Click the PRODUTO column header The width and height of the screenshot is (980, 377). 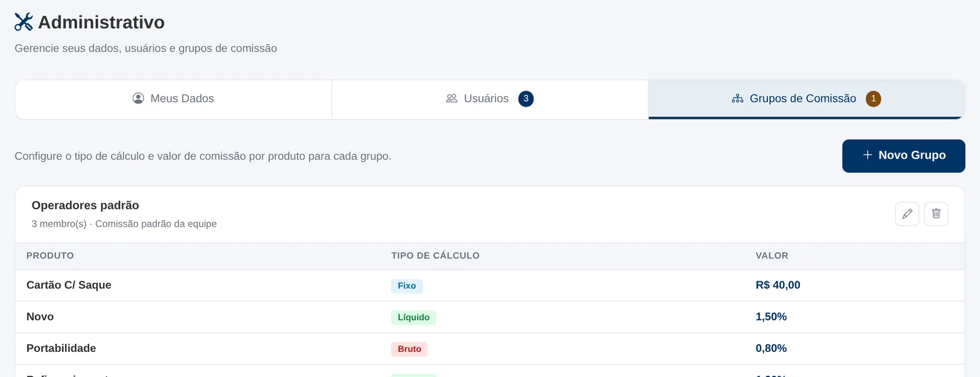[50, 256]
